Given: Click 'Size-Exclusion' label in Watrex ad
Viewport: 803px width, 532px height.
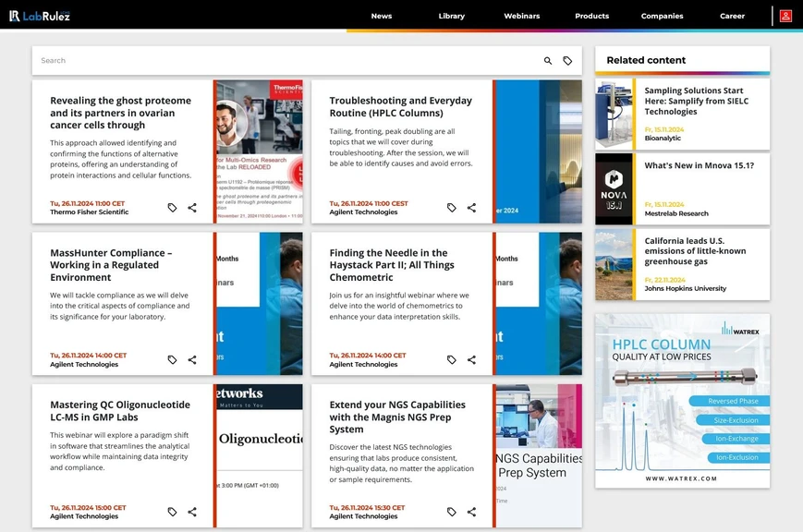Looking at the screenshot, I should click(736, 420).
